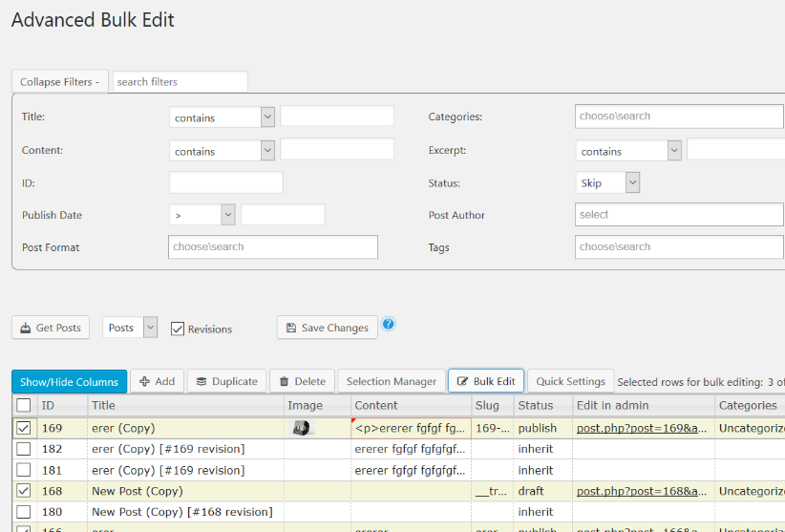Click the blue help question mark icon
This screenshot has width=785, height=532.
pyautogui.click(x=389, y=325)
